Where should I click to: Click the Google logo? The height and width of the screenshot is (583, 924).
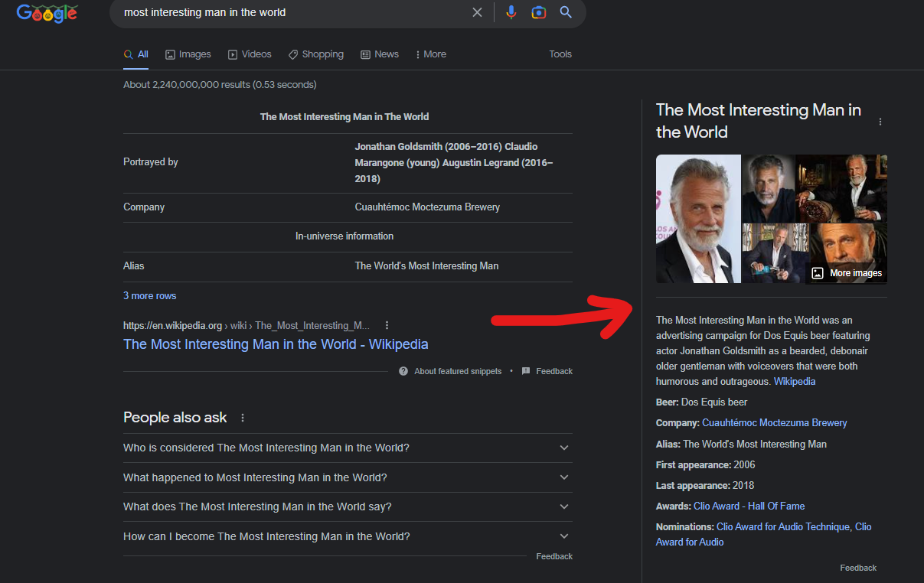[x=47, y=12]
